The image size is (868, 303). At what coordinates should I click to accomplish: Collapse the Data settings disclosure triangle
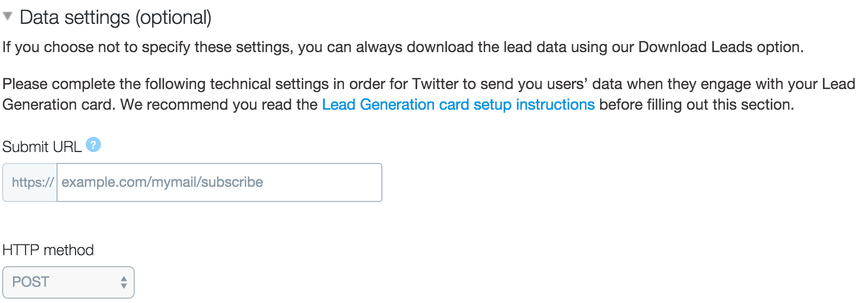(8, 16)
